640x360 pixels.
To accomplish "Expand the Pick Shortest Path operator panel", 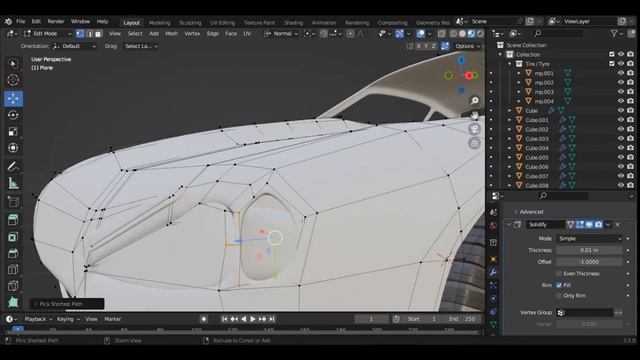I will pyautogui.click(x=67, y=304).
